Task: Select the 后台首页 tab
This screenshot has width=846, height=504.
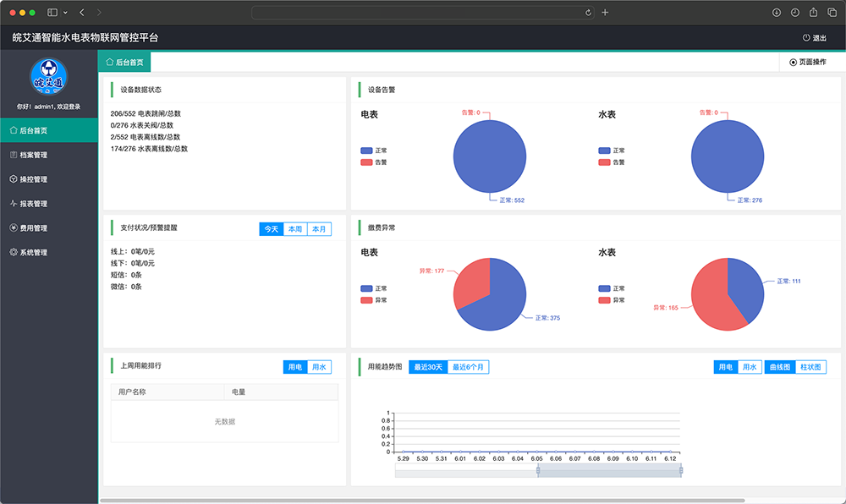Action: coord(124,62)
